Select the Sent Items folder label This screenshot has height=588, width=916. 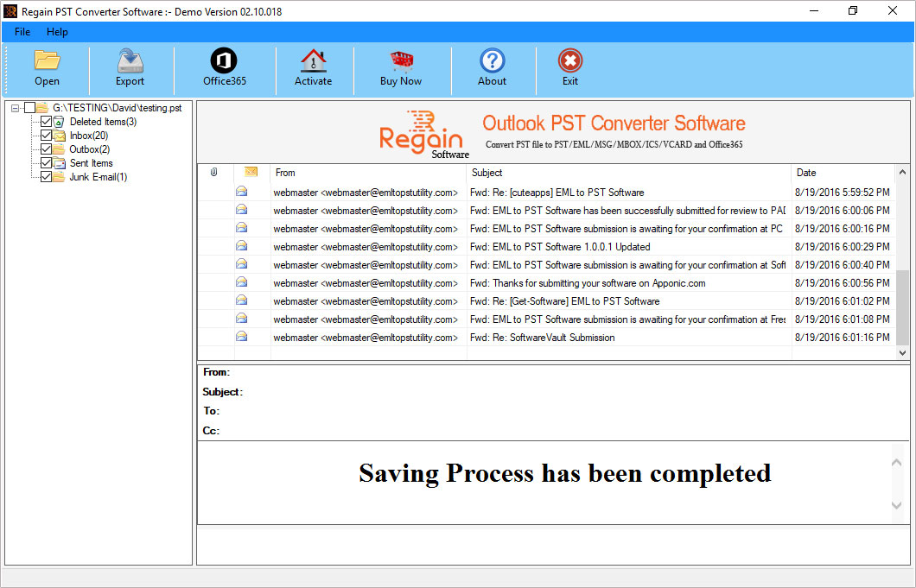point(91,163)
